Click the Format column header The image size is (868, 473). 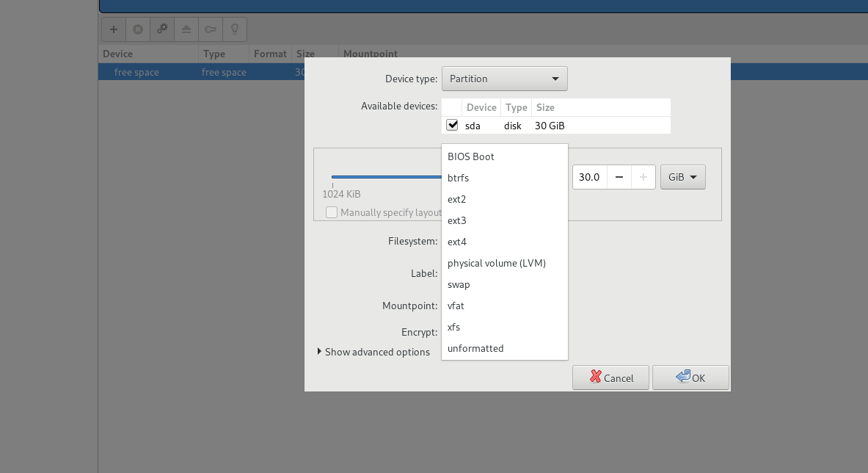(270, 54)
